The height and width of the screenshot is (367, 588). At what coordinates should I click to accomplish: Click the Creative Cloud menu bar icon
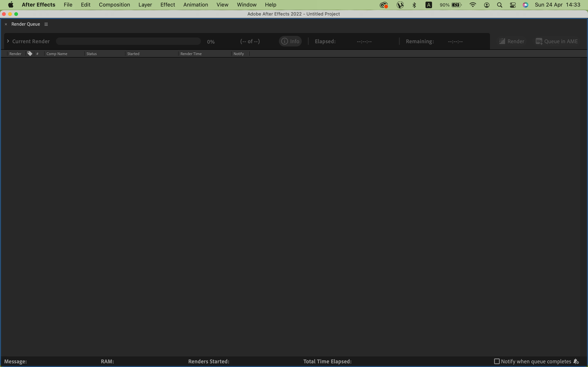click(x=383, y=5)
